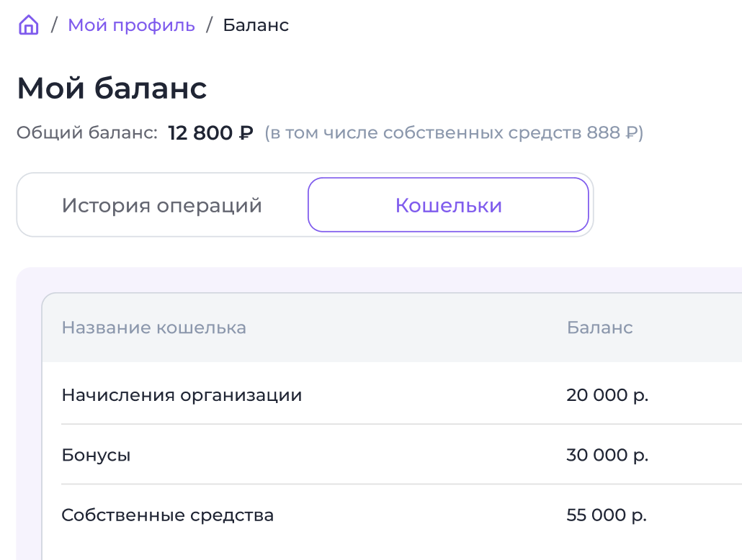742x560 pixels.
Task: Click the slash separator before "Баланс" breadcrumb
Action: [x=209, y=25]
